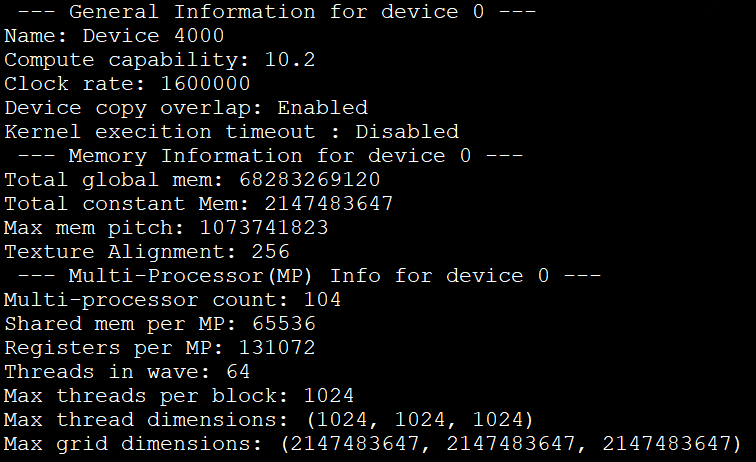
Task: Click the Multi-processor count value 104
Action: (322, 299)
